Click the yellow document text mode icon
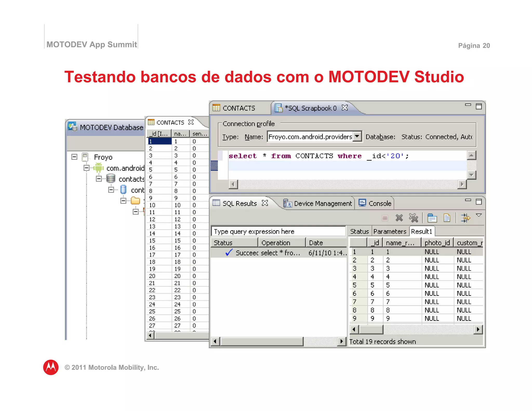The height and width of the screenshot is (411, 532). tap(447, 218)
